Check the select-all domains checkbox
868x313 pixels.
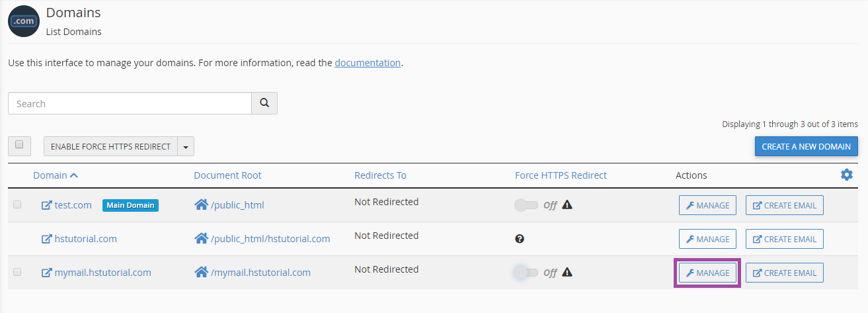point(19,145)
